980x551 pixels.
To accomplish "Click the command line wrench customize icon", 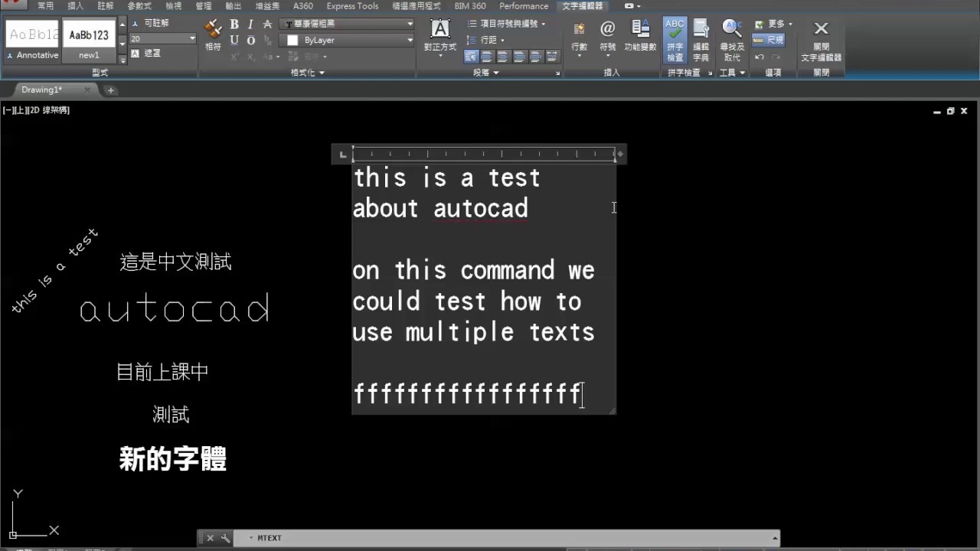I will (x=225, y=538).
